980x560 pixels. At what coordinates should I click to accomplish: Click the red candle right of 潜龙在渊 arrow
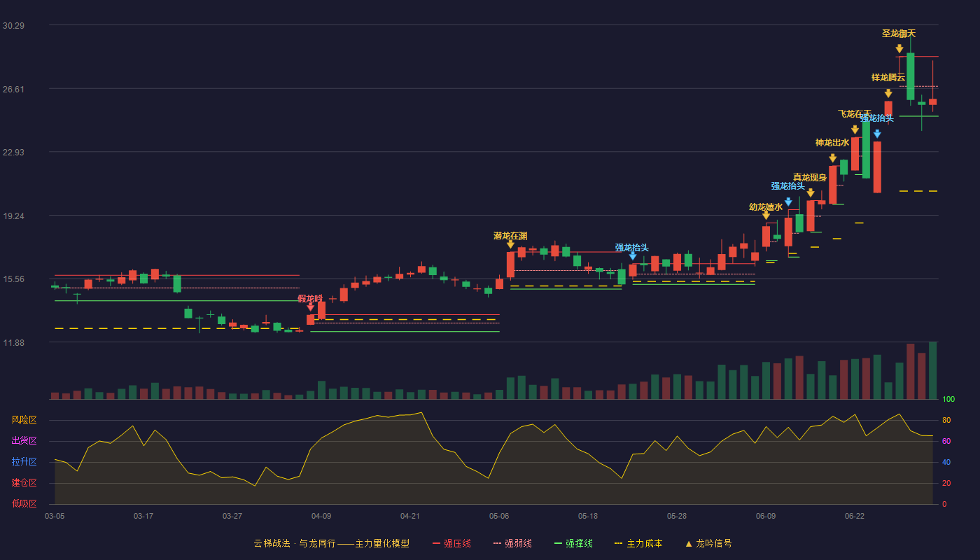click(521, 252)
